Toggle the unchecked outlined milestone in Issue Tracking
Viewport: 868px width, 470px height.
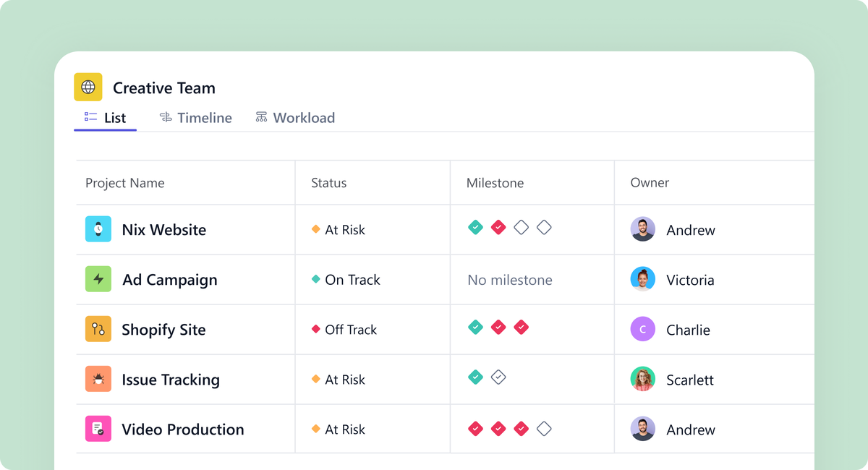pyautogui.click(x=498, y=377)
